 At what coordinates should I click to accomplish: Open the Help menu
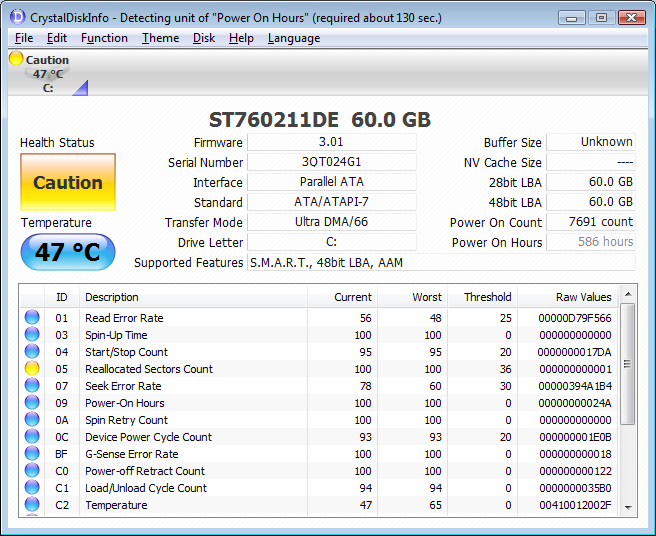coord(241,38)
